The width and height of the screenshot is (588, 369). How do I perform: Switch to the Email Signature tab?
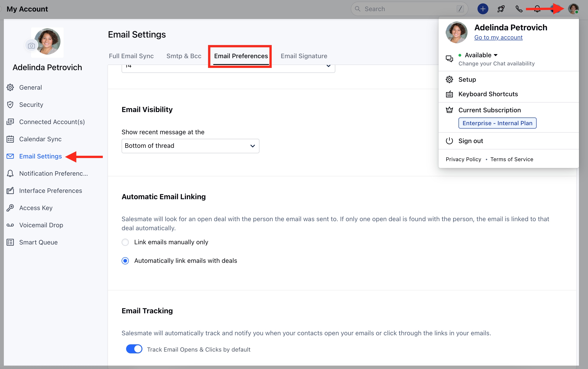click(304, 56)
